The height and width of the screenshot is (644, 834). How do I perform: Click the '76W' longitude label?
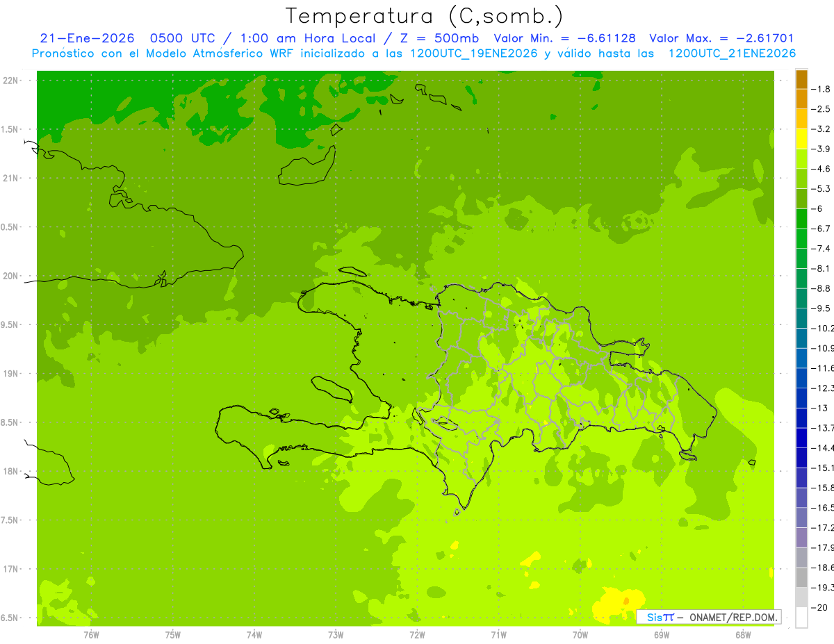pyautogui.click(x=91, y=635)
